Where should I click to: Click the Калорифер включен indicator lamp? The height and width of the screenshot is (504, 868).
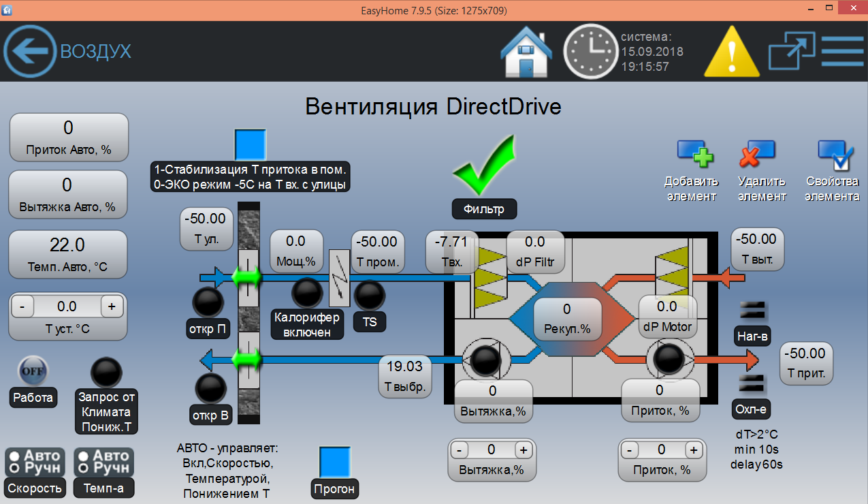tap(307, 294)
